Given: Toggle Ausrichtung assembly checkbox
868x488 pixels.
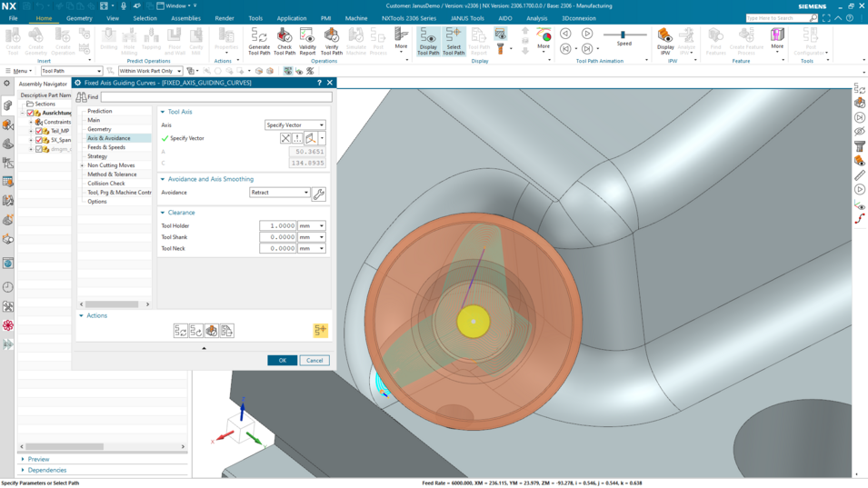Looking at the screenshot, I should click(x=30, y=113).
